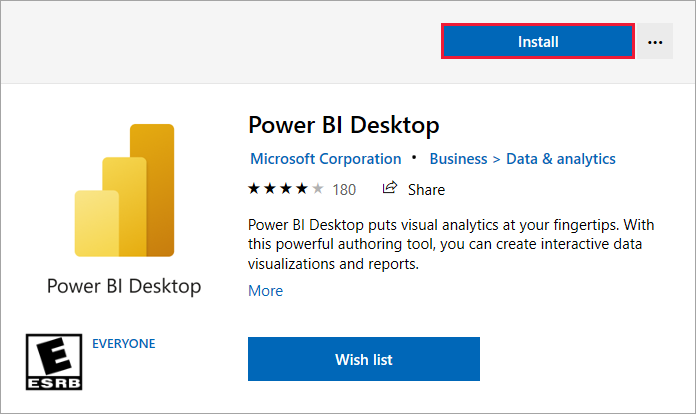Open the 180 ratings count

coord(344,189)
